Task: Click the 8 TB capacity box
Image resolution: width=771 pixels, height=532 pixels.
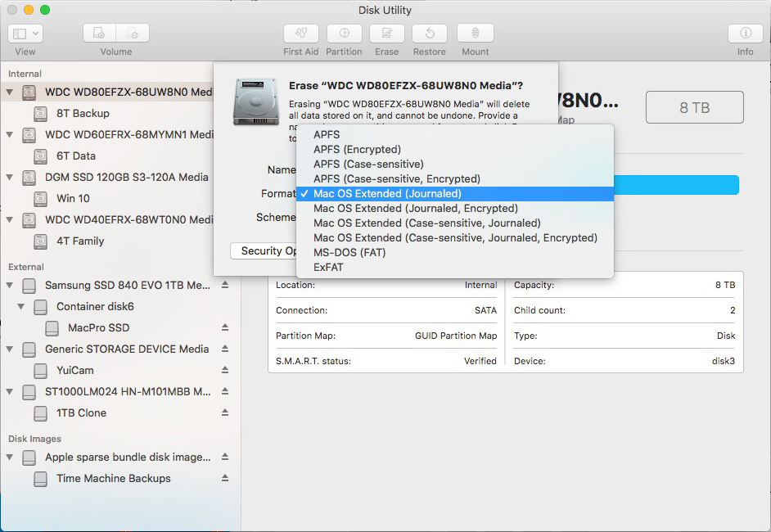Action: pos(694,107)
